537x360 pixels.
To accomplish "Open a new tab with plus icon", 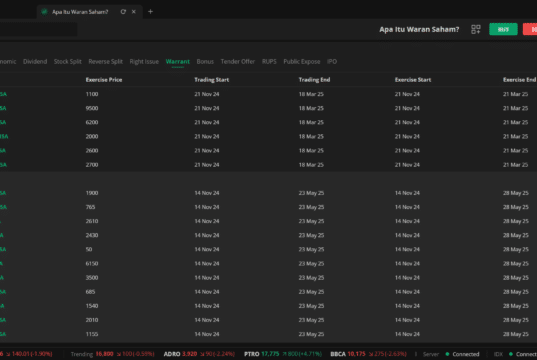I will pos(150,12).
